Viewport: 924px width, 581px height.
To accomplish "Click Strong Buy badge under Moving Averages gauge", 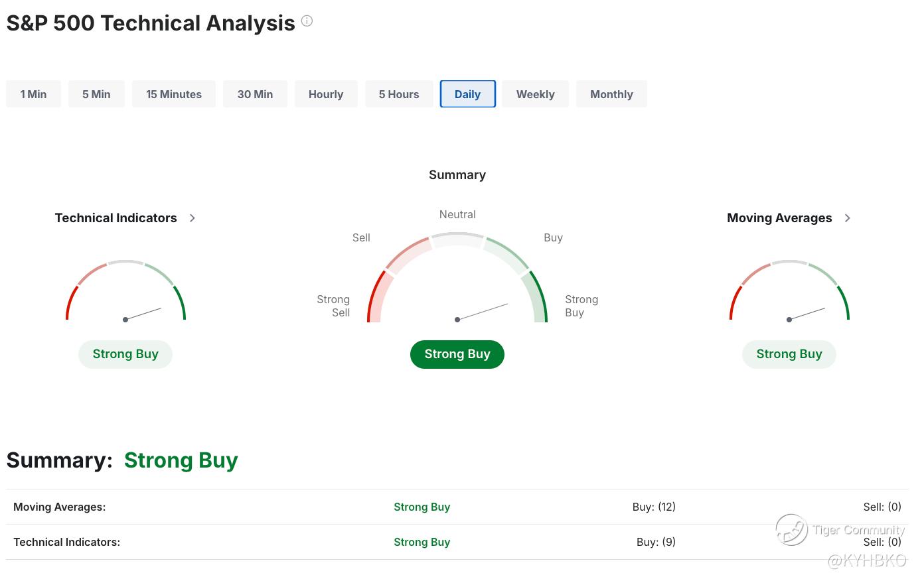I will pyautogui.click(x=789, y=354).
